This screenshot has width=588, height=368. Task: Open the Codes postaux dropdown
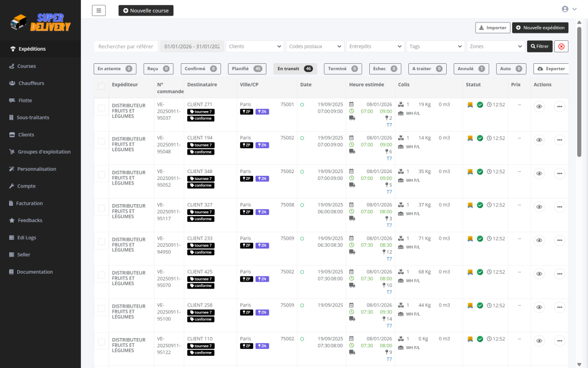pyautogui.click(x=315, y=47)
